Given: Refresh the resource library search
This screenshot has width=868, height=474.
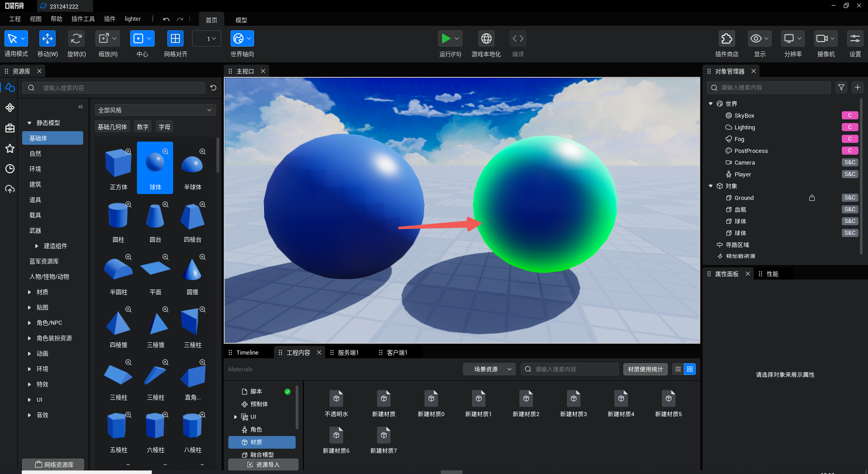Looking at the screenshot, I should pyautogui.click(x=213, y=88).
